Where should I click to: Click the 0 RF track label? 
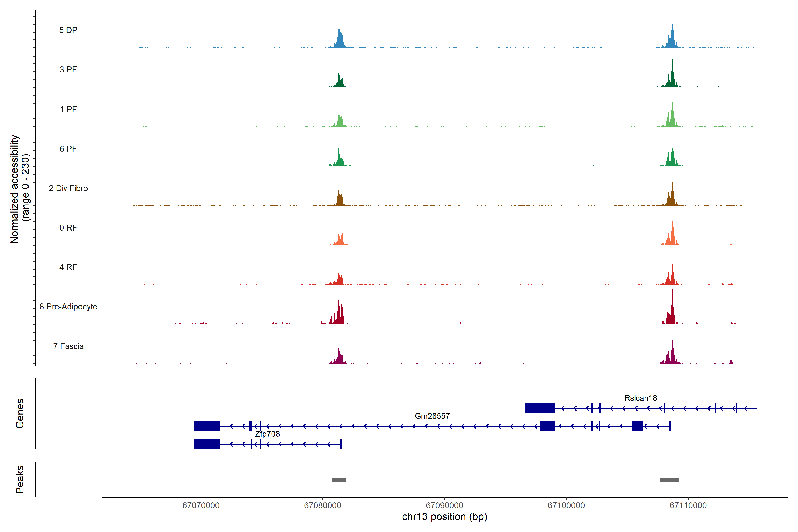click(x=68, y=228)
